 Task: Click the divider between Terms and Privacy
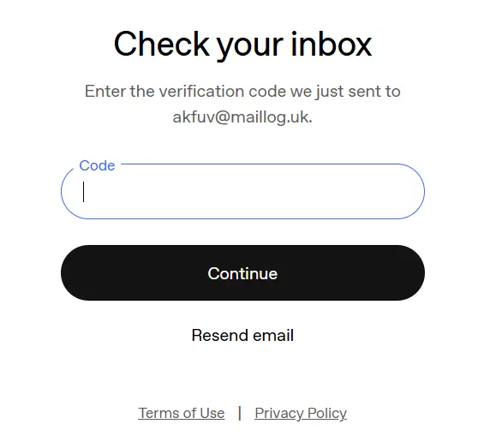click(240, 413)
